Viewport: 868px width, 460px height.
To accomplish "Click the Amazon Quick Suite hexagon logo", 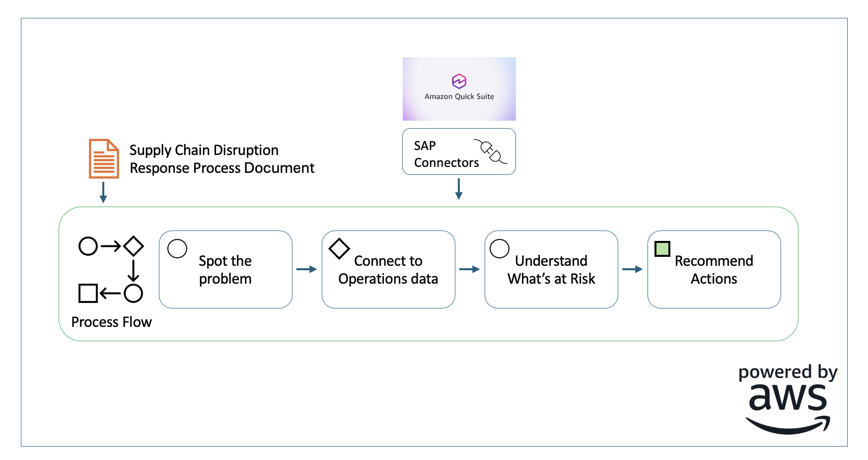I will 459,81.
